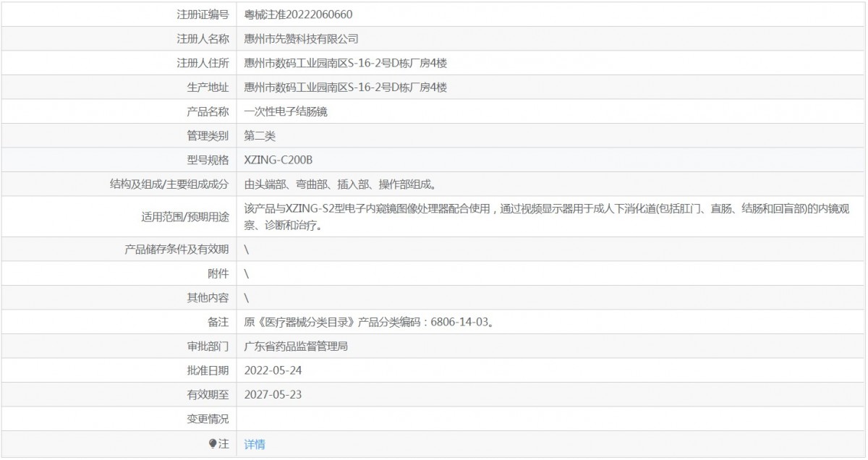This screenshot has width=868, height=460.
Task: Select management class 第二类
Action: click(260, 135)
